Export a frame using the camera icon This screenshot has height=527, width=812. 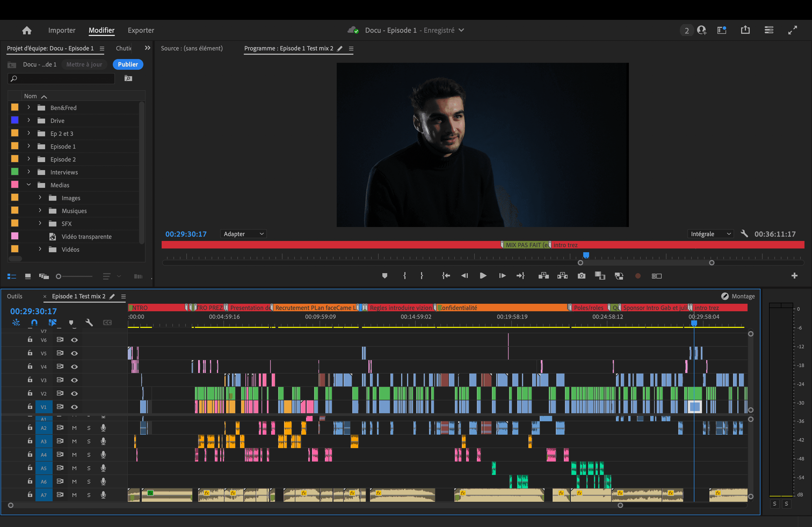[581, 276]
